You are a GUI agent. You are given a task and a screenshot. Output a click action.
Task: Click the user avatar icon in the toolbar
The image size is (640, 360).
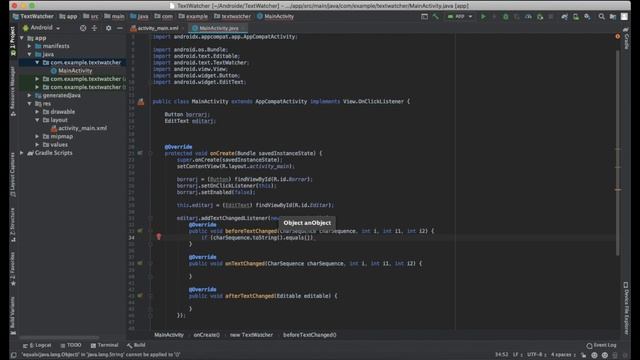pyautogui.click(x=624, y=17)
